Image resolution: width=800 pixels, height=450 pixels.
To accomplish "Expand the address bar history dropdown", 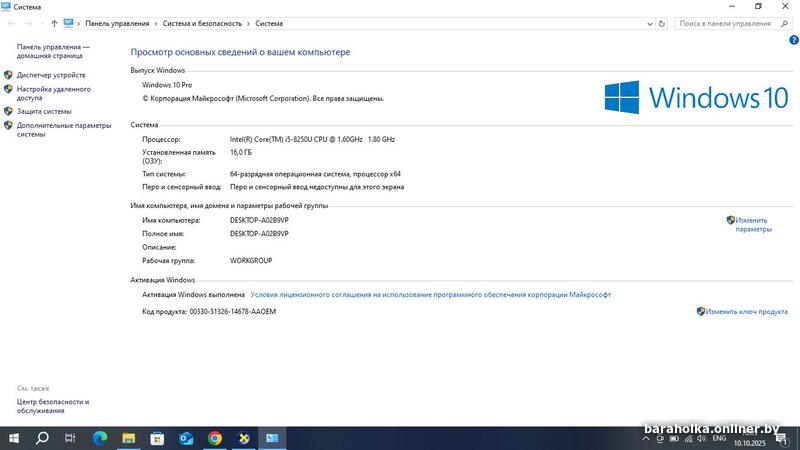I will pyautogui.click(x=649, y=23).
